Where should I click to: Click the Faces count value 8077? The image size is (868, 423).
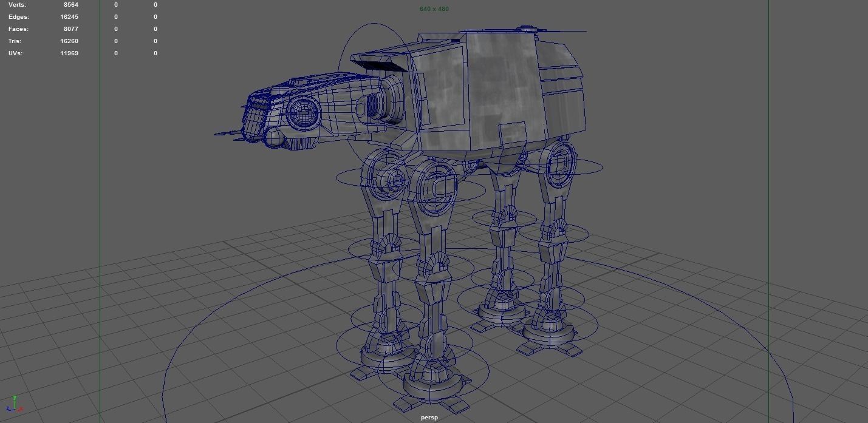pos(70,29)
